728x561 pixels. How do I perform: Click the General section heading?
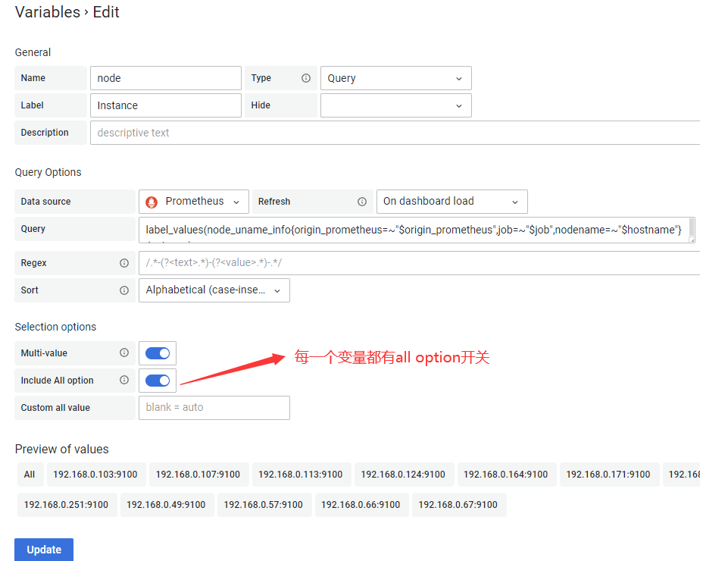(x=33, y=52)
